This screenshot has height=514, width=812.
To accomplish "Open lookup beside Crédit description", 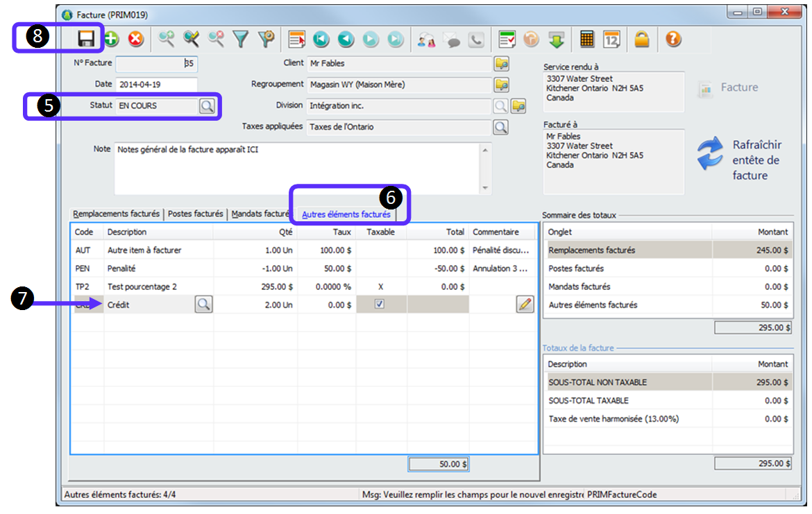I will [203, 304].
